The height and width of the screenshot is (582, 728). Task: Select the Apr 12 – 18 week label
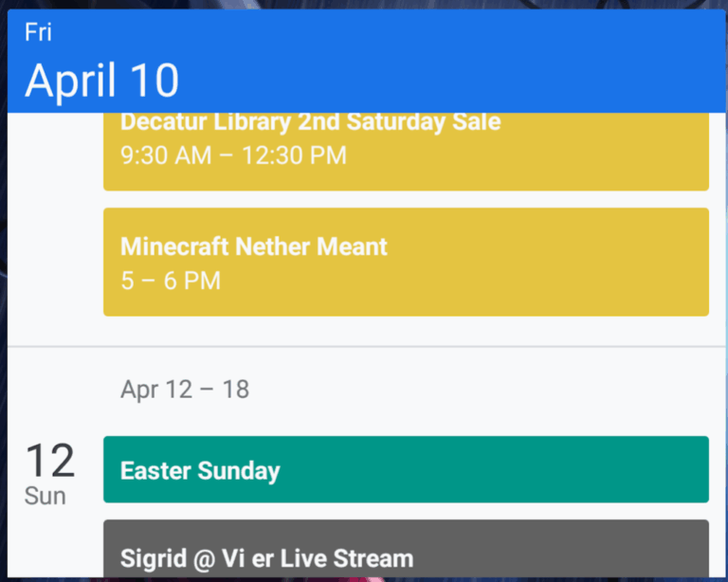pyautogui.click(x=185, y=390)
